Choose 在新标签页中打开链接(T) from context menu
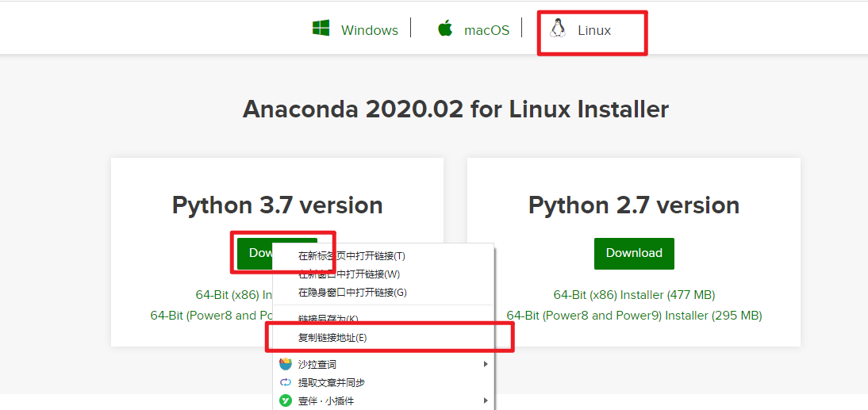 (x=382, y=256)
